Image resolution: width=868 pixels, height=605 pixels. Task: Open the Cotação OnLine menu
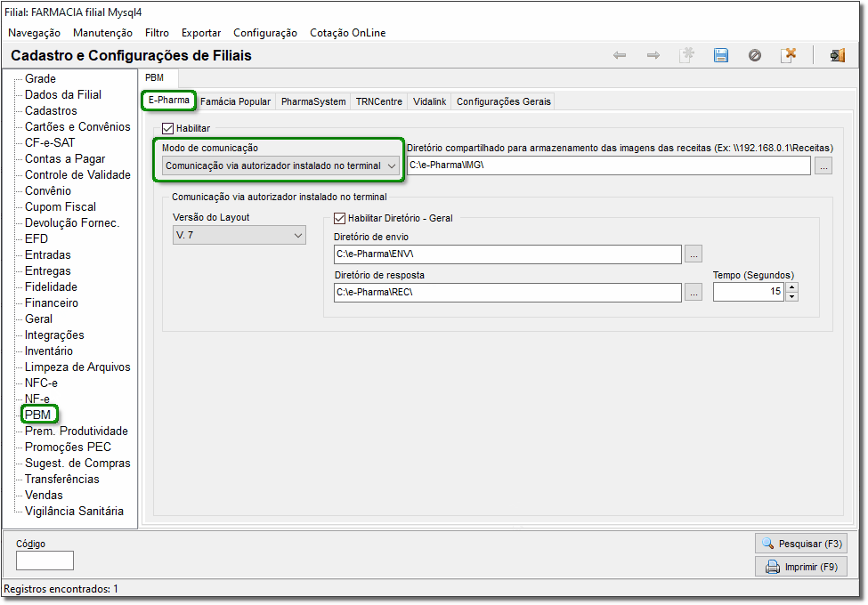point(347,33)
